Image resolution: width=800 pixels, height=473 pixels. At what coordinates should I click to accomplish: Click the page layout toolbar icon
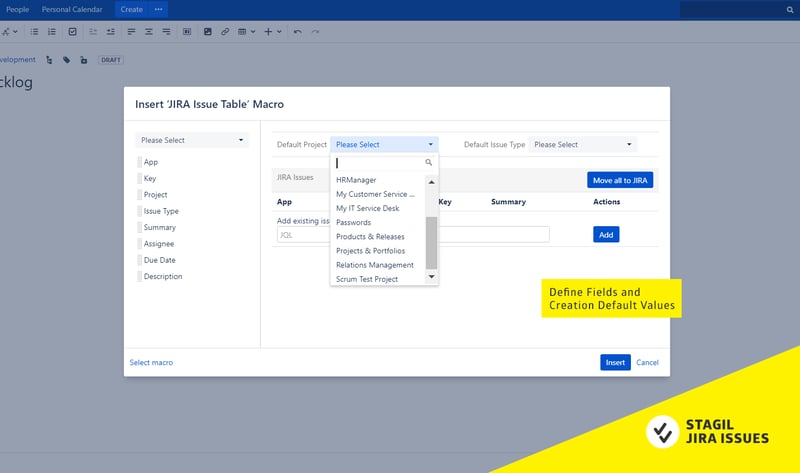pyautogui.click(x=187, y=32)
